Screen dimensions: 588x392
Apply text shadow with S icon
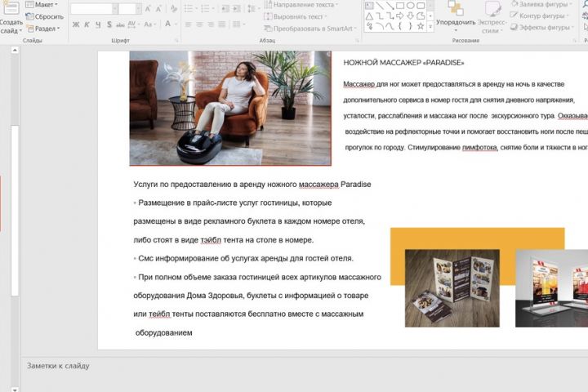[110, 24]
